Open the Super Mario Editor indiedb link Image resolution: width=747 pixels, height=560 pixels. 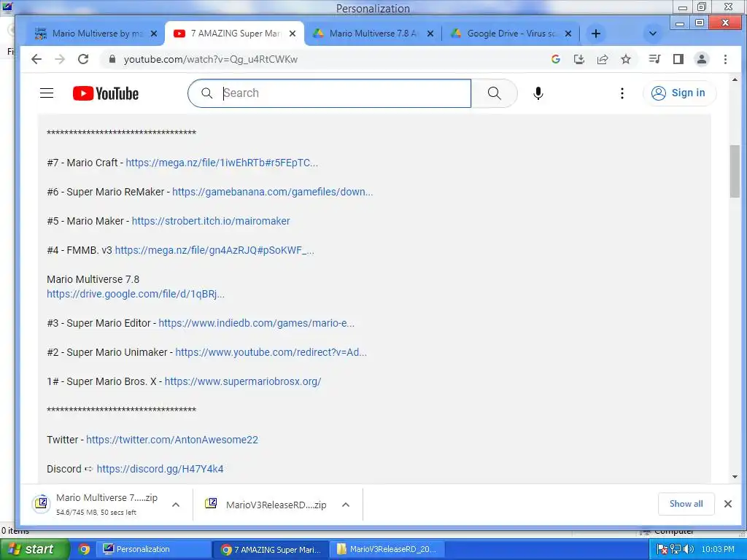[256, 323]
